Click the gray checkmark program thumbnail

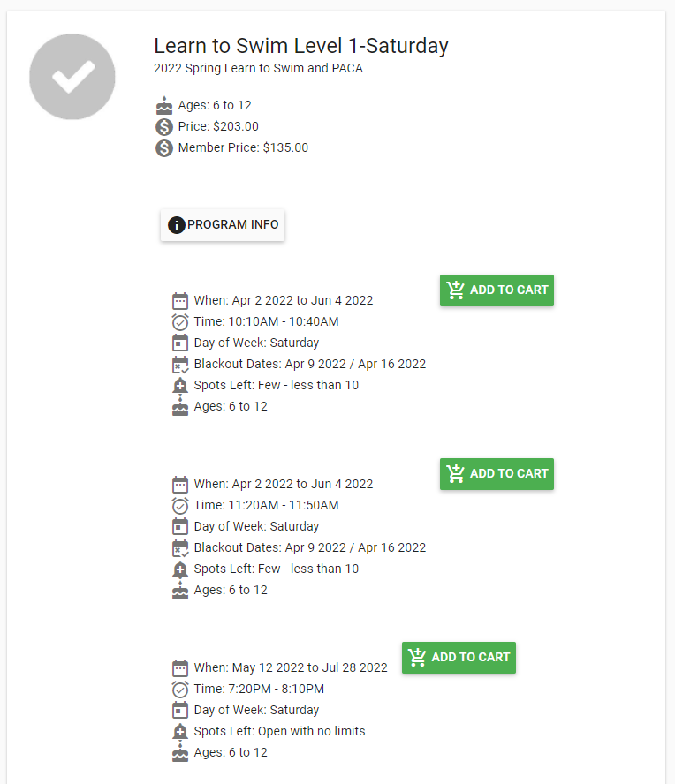(72, 78)
